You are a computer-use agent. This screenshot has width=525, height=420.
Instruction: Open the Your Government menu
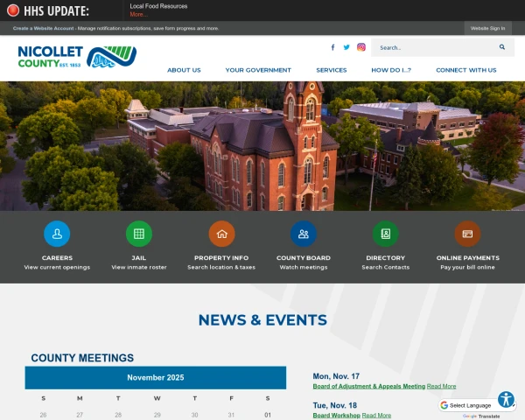click(x=258, y=70)
